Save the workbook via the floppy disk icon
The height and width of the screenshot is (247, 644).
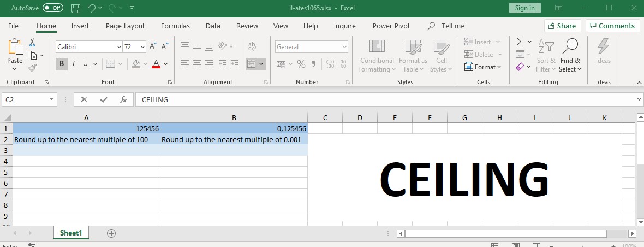click(75, 8)
